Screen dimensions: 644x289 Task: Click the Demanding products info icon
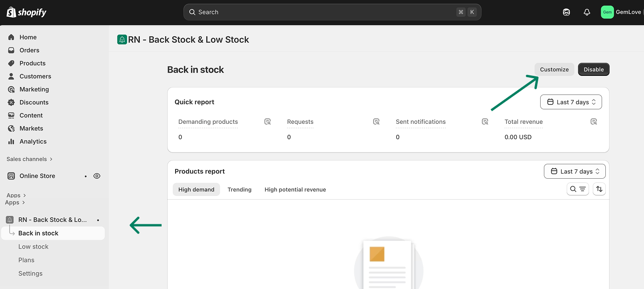[268, 121]
